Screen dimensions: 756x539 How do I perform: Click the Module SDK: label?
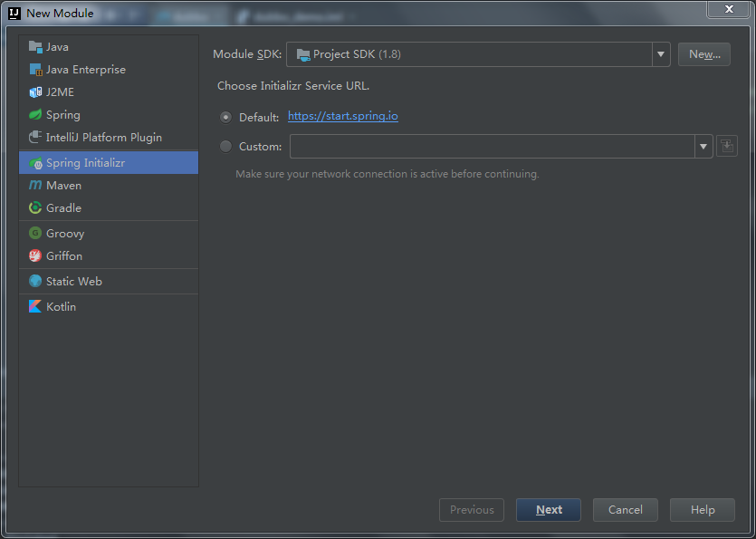tap(247, 54)
